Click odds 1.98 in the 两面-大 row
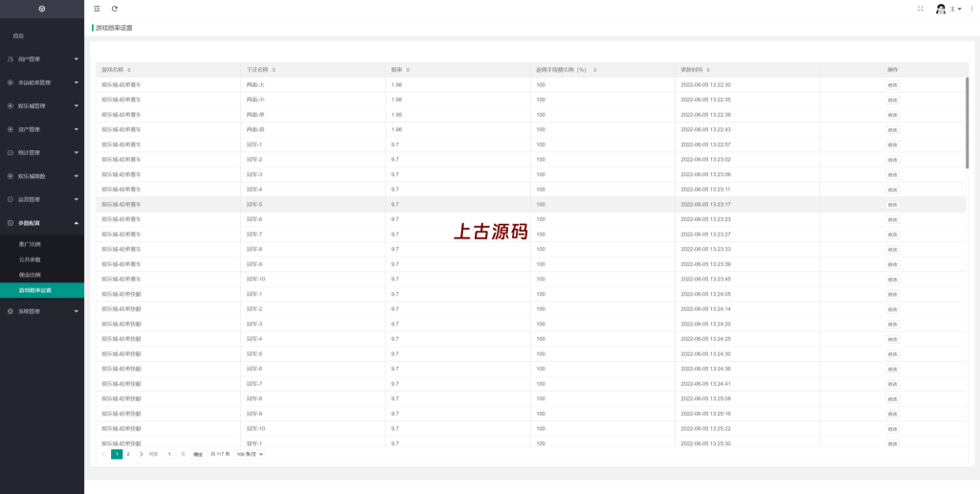Screen dimensions: 980x494 tap(396, 85)
